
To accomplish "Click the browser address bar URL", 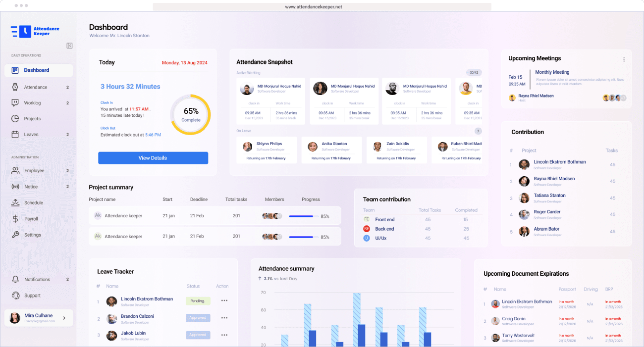I will pos(314,7).
